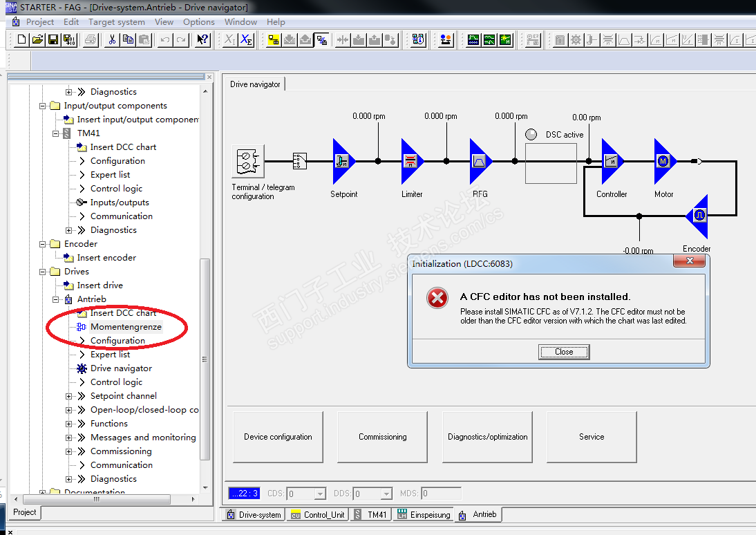Click the yellow Connect to target system icon
The width and height of the screenshot is (756, 535).
(274, 39)
